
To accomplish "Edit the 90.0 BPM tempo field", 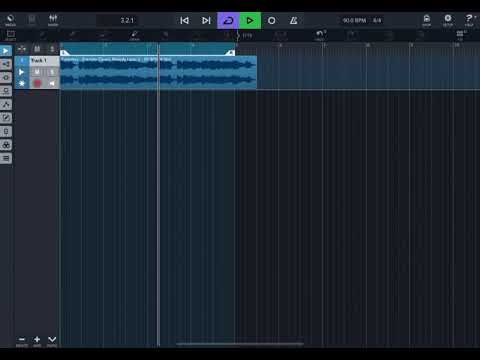I will coord(354,21).
